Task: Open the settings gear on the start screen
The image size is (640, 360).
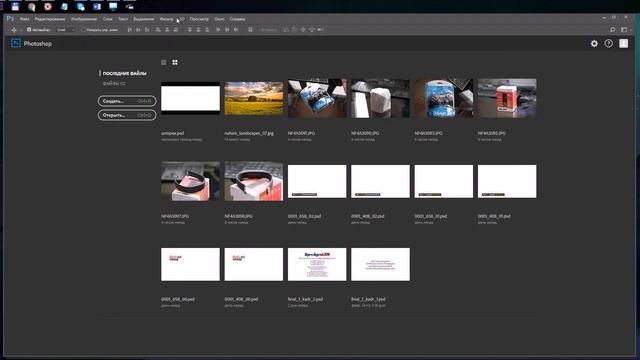Action: tap(594, 44)
